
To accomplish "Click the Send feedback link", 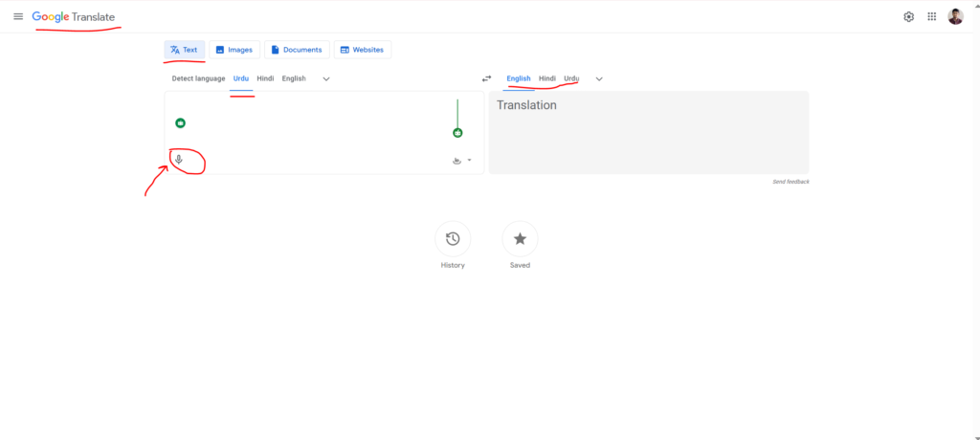I will 791,182.
